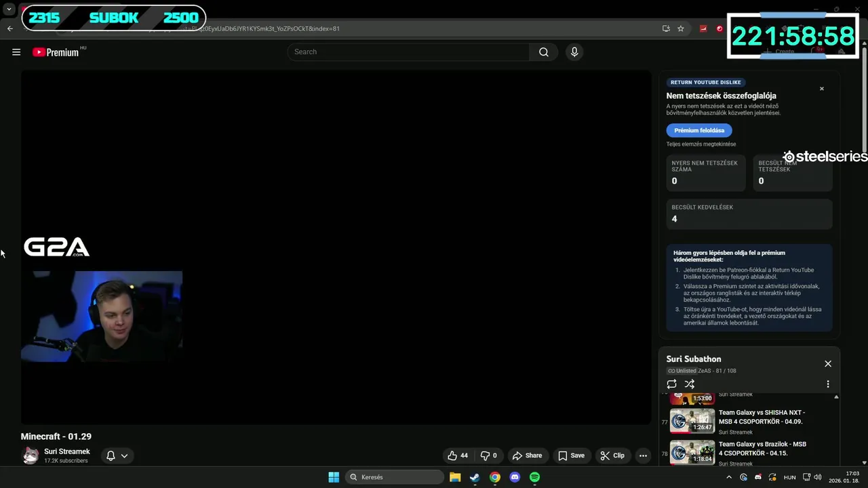Click the Prémium feloldása button
Image resolution: width=868 pixels, height=488 pixels.
click(x=699, y=130)
